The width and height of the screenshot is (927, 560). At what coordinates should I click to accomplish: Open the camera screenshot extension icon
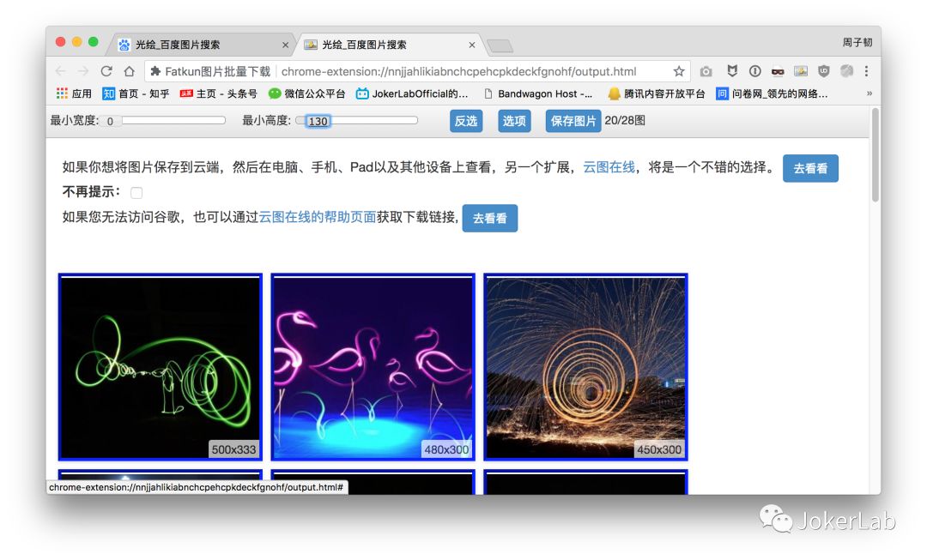[706, 71]
